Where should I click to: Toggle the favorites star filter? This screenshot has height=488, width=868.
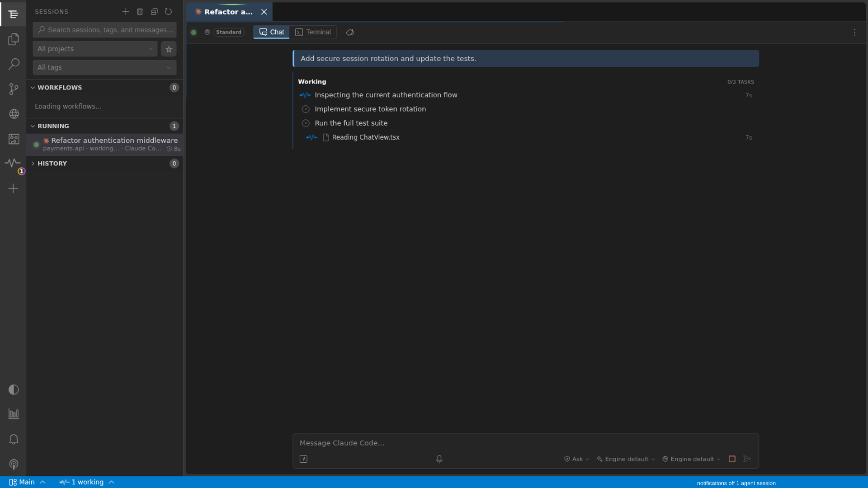[169, 49]
